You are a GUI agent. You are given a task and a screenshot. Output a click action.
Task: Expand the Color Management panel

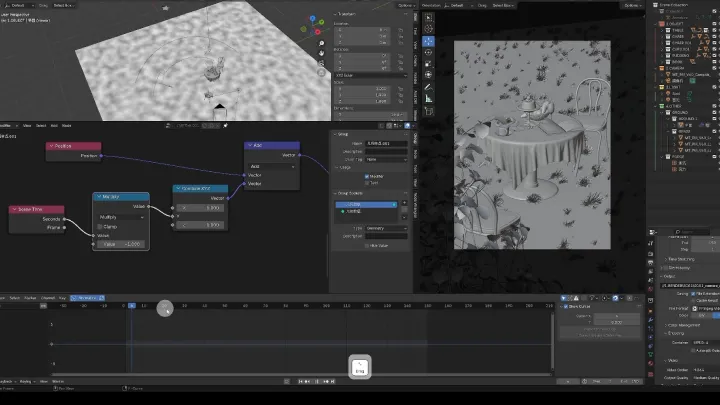coord(681,325)
